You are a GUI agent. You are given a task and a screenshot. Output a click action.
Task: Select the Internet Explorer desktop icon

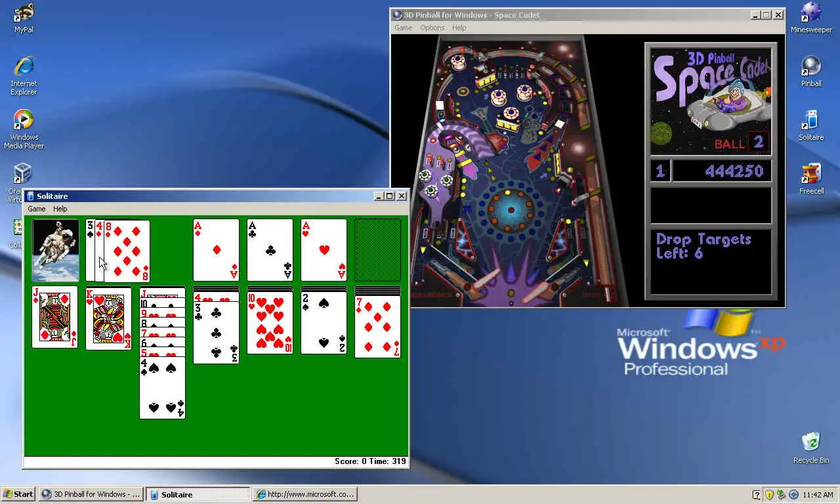(24, 75)
